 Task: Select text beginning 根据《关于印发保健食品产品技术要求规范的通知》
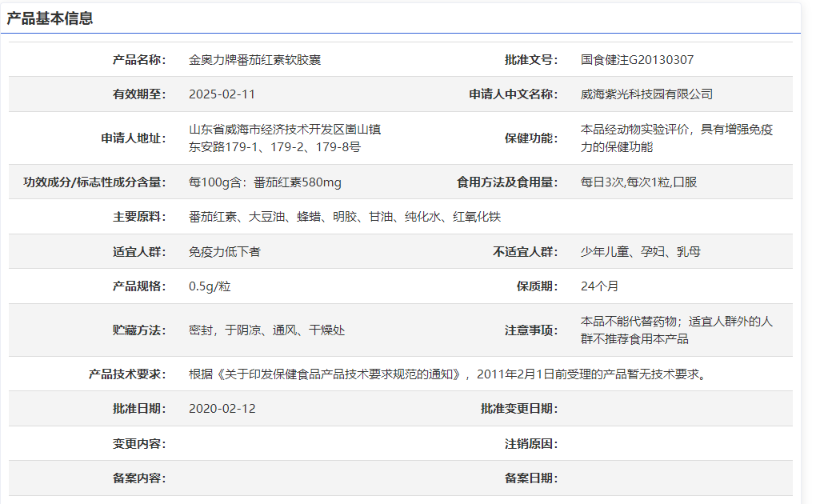(449, 374)
